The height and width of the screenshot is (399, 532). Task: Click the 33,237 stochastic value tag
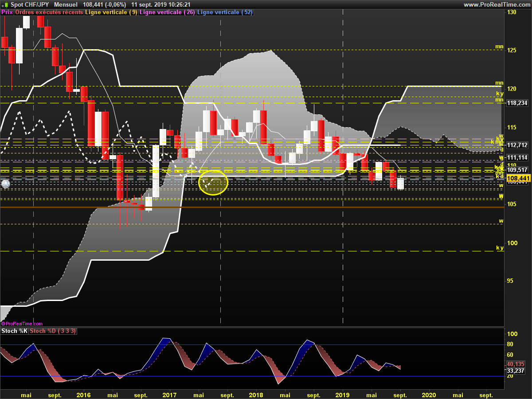pyautogui.click(x=515, y=371)
